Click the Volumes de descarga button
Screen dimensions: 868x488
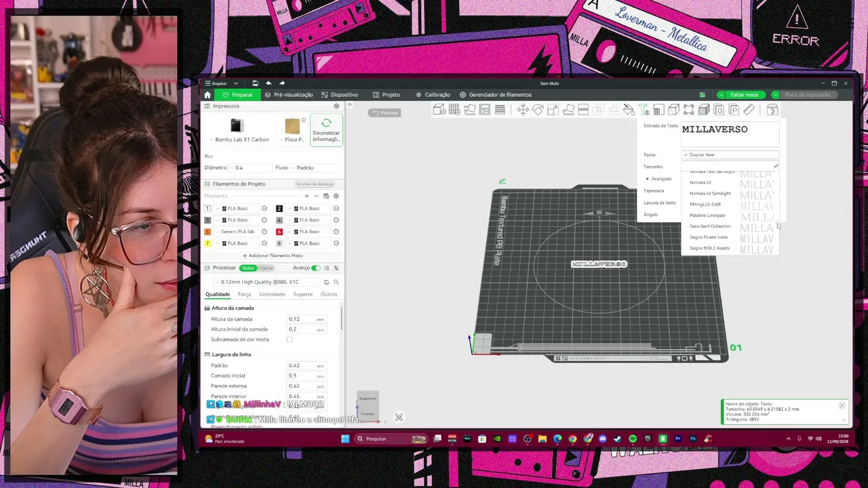coord(315,184)
